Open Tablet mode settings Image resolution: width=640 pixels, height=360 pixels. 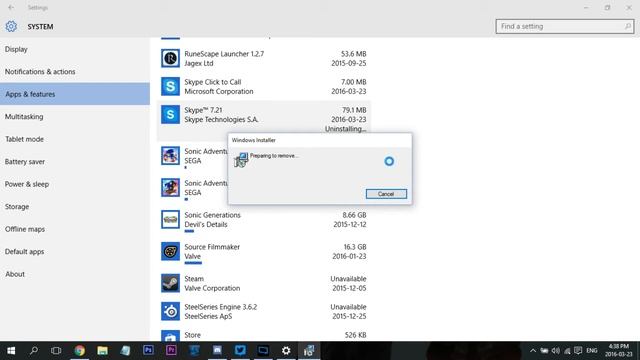pos(75,139)
